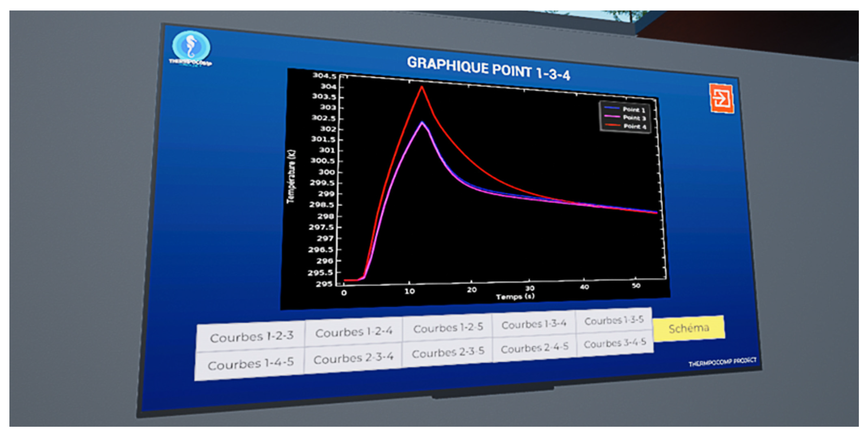Open the yellow Schéma button
This screenshot has width=868, height=434.
click(689, 328)
